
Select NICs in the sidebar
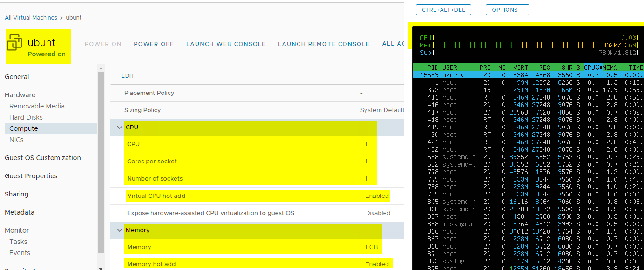[x=16, y=140]
